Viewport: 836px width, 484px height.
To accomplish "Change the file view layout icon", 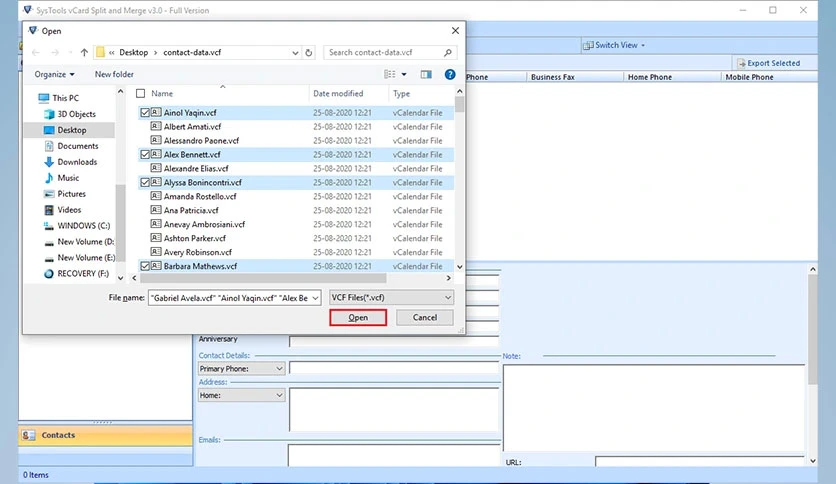I will point(390,74).
